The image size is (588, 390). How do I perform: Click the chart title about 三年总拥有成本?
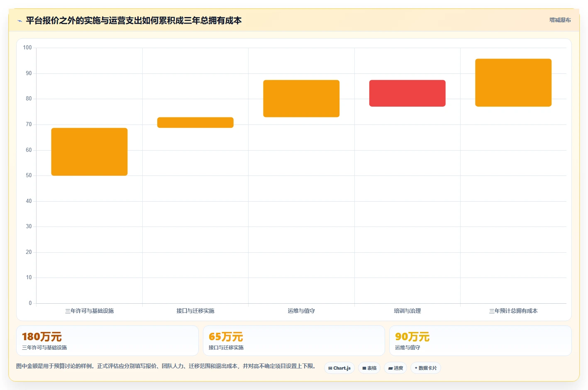tap(134, 20)
